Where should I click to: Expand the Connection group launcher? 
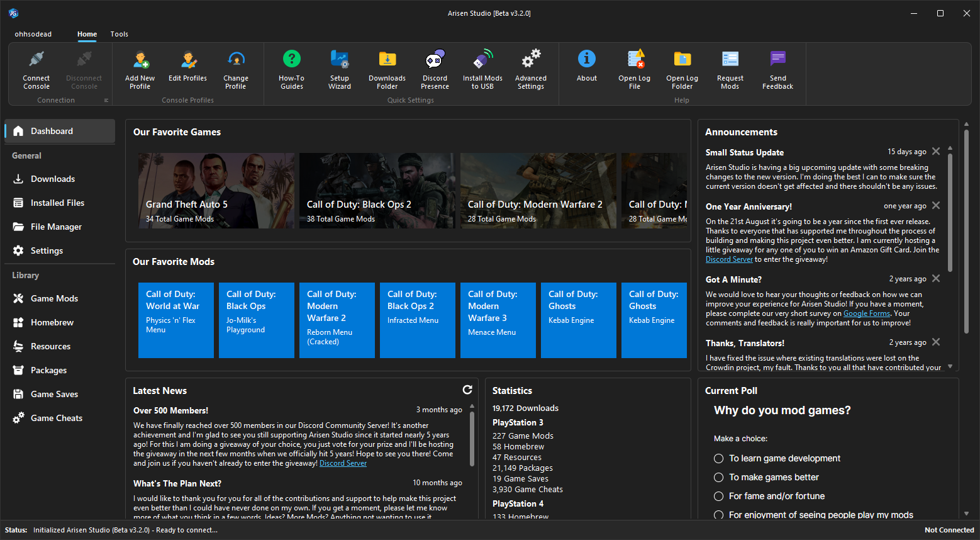click(106, 100)
